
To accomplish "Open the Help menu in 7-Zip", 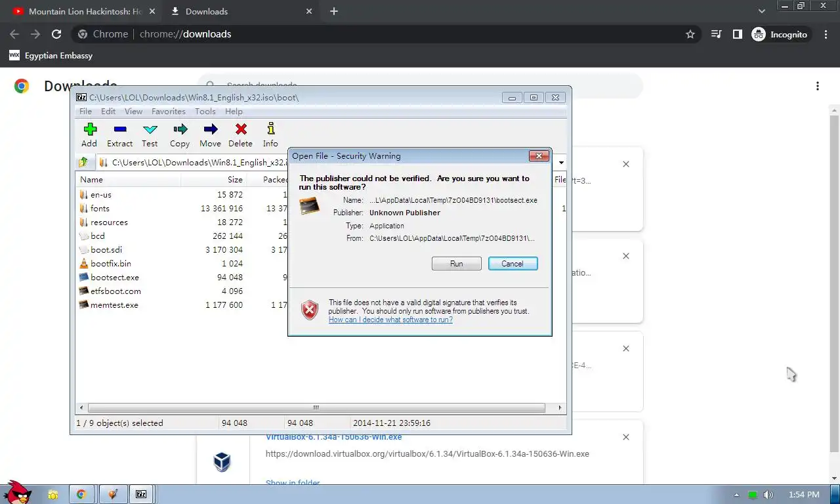I will click(234, 112).
